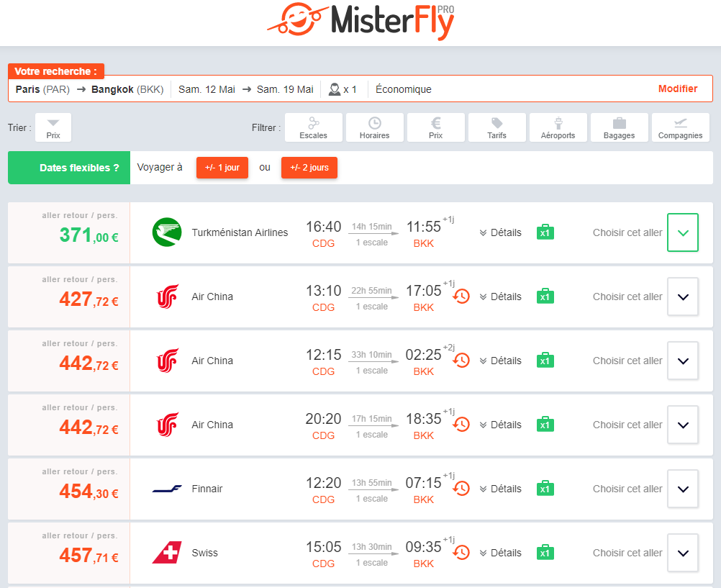The width and height of the screenshot is (721, 588).
Task: Click the clock history icon on the 13:10 flight
Action: pos(461,297)
